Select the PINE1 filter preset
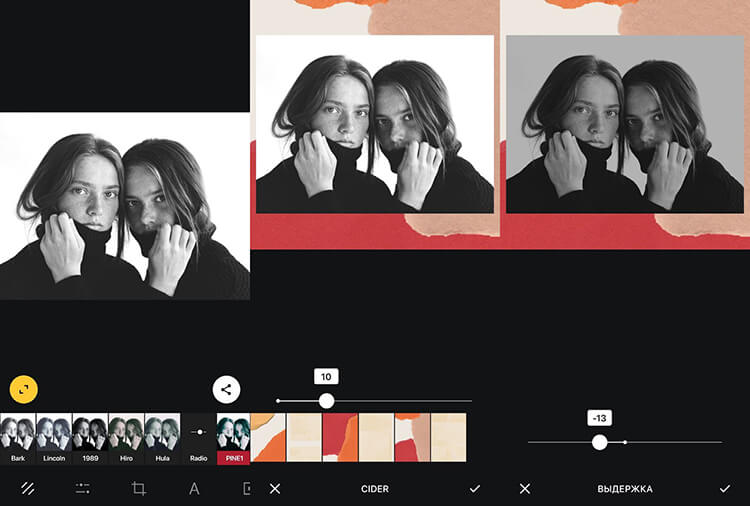 click(x=233, y=438)
